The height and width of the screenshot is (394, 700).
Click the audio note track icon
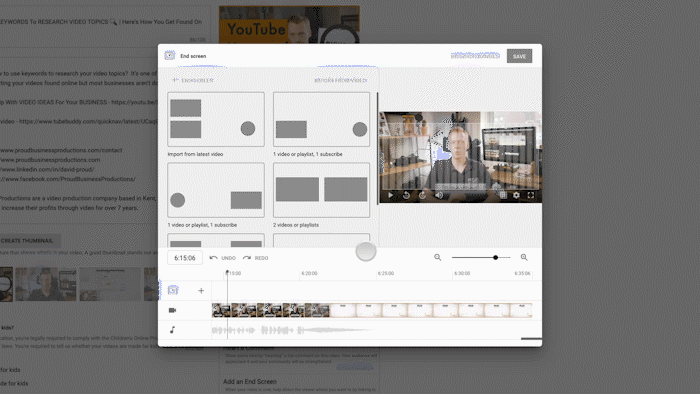tap(172, 330)
